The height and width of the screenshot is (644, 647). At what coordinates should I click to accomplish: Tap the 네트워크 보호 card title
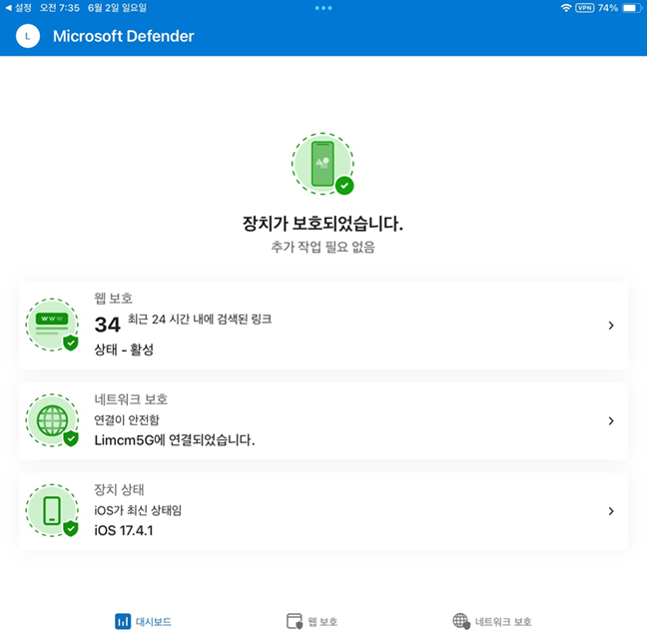click(x=131, y=399)
